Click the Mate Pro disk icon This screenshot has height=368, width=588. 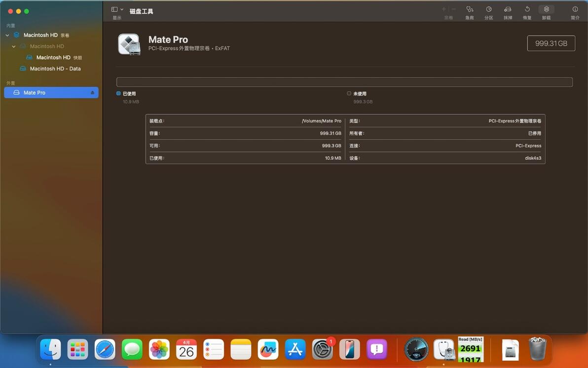[129, 44]
